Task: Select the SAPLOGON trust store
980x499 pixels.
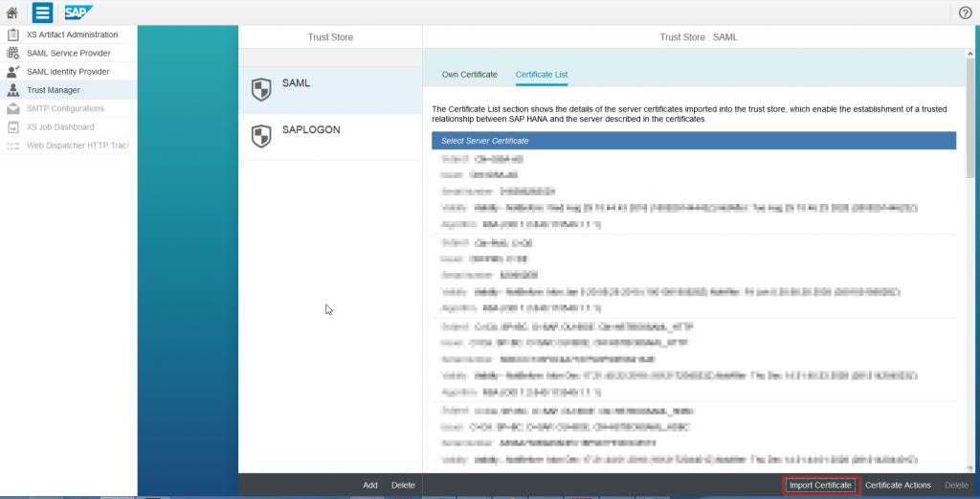Action: 330,137
